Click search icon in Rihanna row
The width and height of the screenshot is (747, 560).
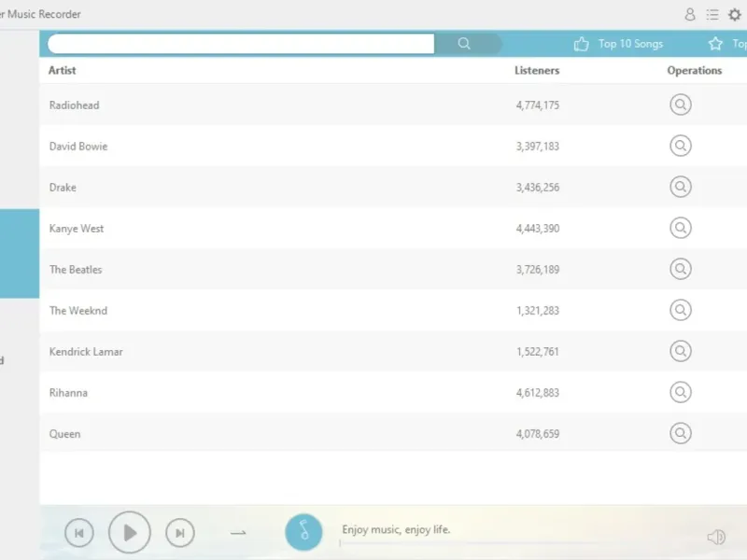tap(681, 392)
